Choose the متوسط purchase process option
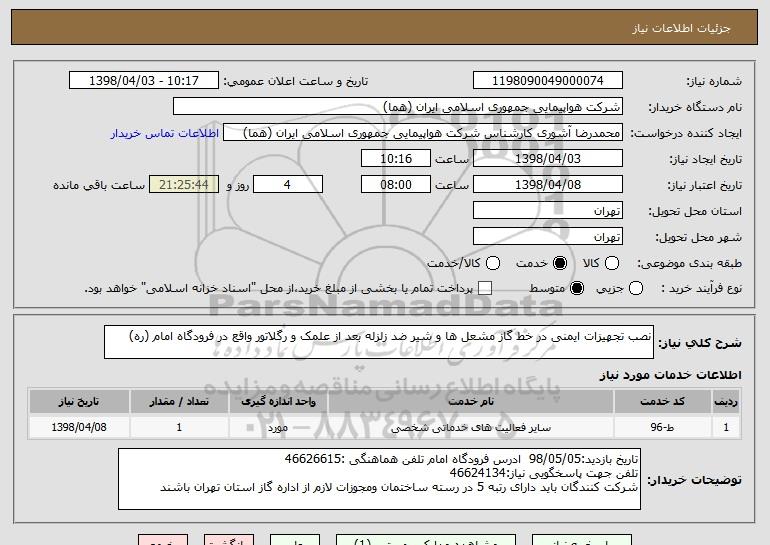This screenshot has height=545, width=770. (577, 288)
